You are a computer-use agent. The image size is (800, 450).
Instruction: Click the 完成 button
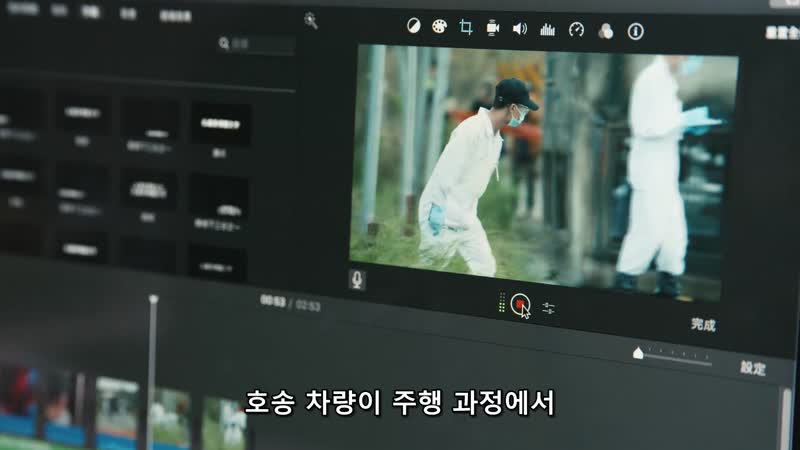703,324
